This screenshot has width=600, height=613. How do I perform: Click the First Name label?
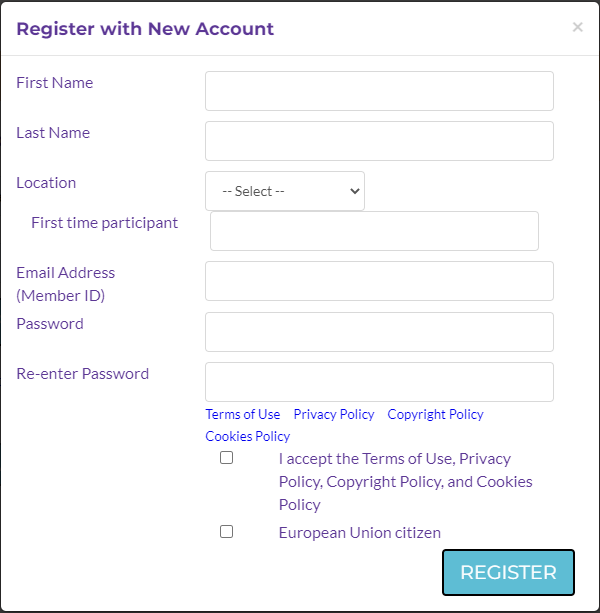tap(55, 83)
